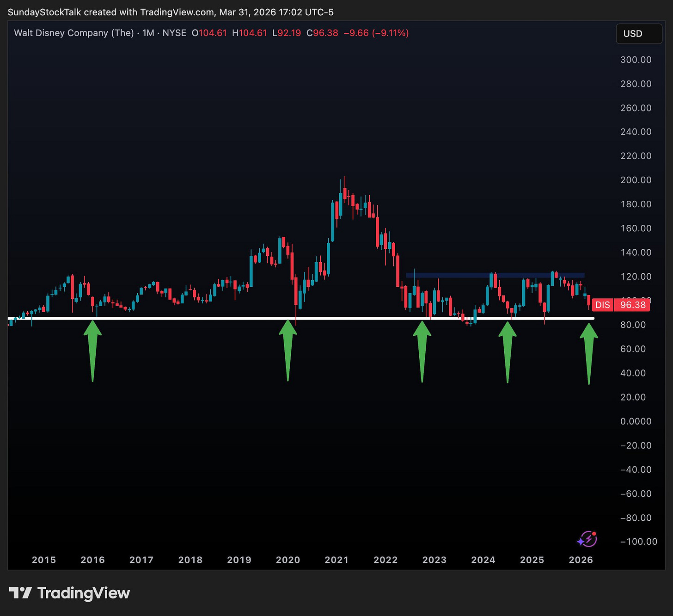Click the 80.00 price axis label
Screen dimensions: 673x616
point(633,325)
